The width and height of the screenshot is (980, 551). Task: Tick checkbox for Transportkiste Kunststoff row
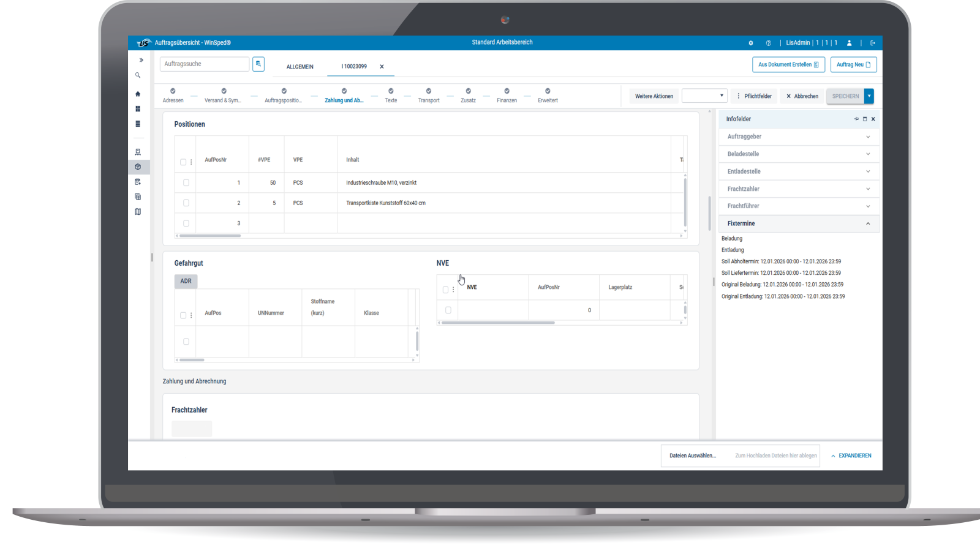[x=186, y=203]
